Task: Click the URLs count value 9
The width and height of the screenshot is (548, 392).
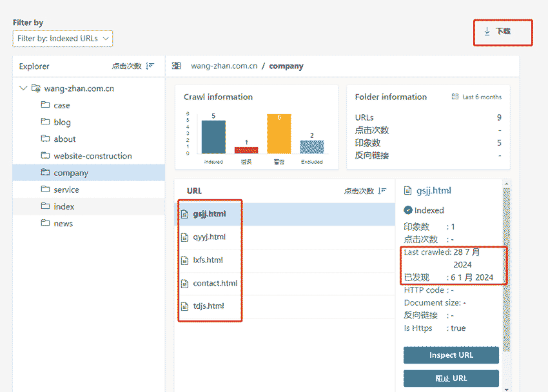Action: (499, 117)
